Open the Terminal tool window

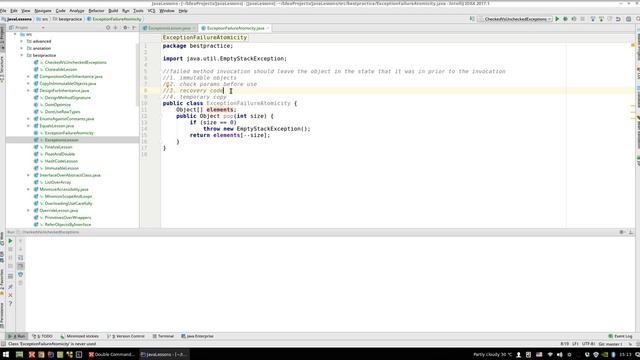pyautogui.click(x=163, y=336)
